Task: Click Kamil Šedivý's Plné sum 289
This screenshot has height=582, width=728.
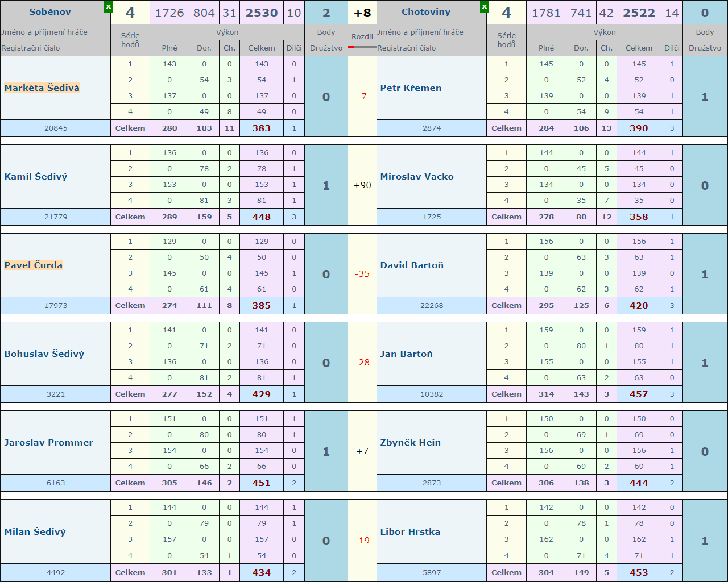Action: (x=169, y=217)
